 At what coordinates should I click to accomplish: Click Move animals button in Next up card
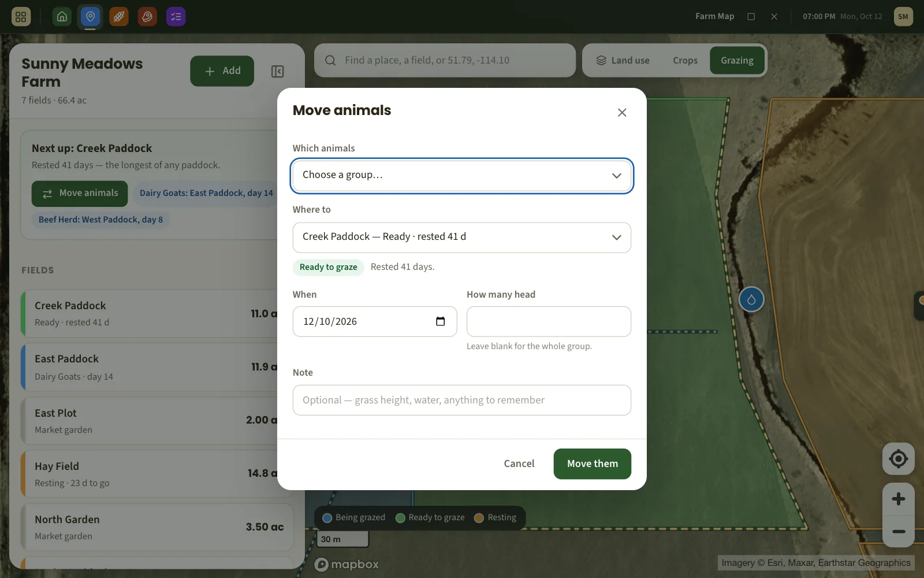[x=80, y=194]
